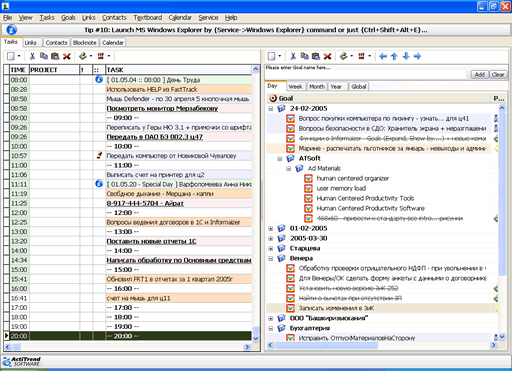Collapse the Ad Materials folder
Viewport: 512px width, 371px height.
(x=289, y=168)
